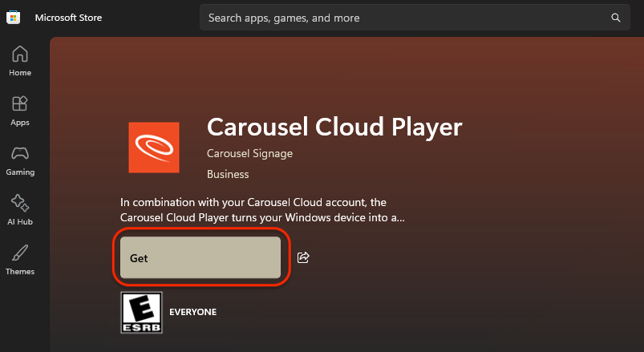Click the EVERYONE rating label
Image resolution: width=644 pixels, height=352 pixels.
[193, 312]
